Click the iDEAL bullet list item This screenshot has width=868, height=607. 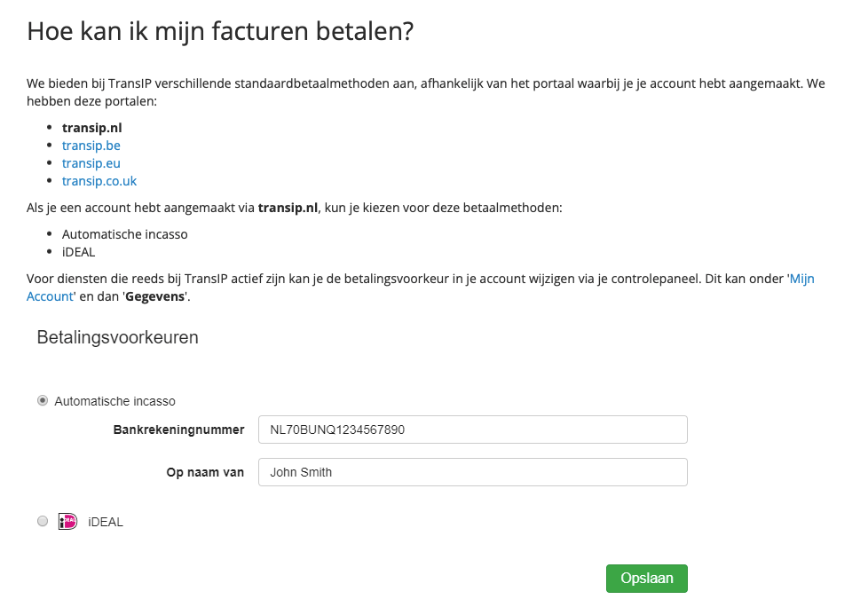[x=78, y=252]
